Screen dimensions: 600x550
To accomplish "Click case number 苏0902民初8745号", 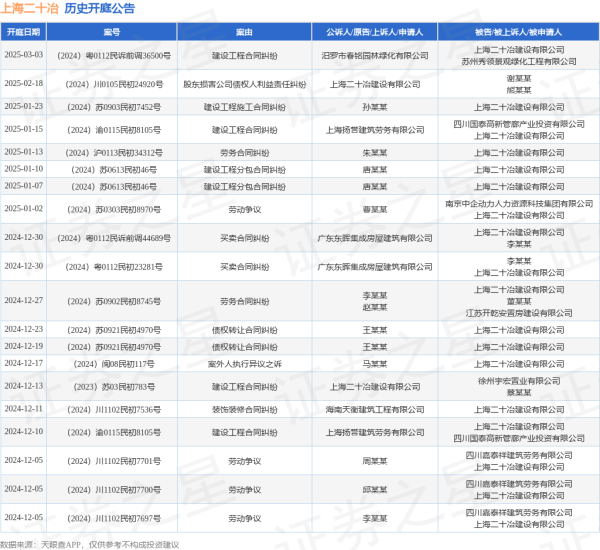I will click(x=114, y=302).
